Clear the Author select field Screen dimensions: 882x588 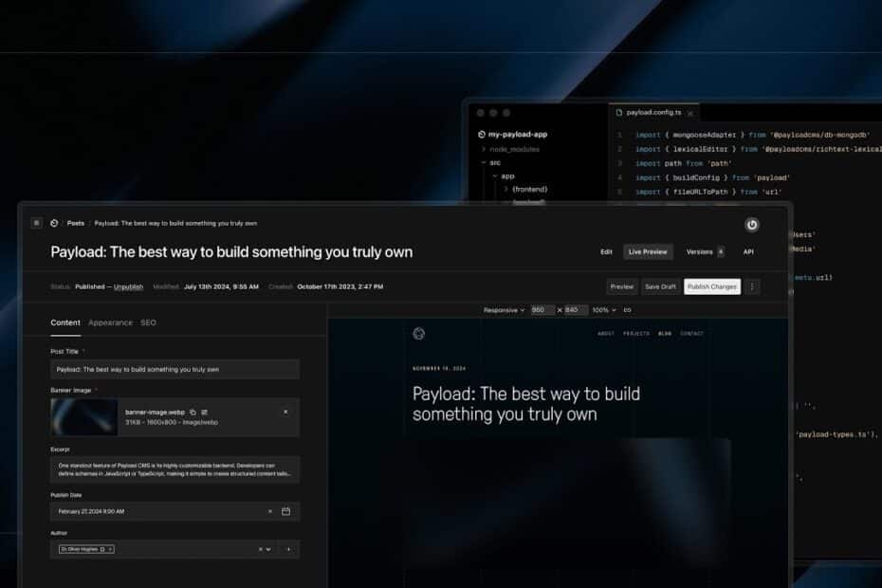260,549
